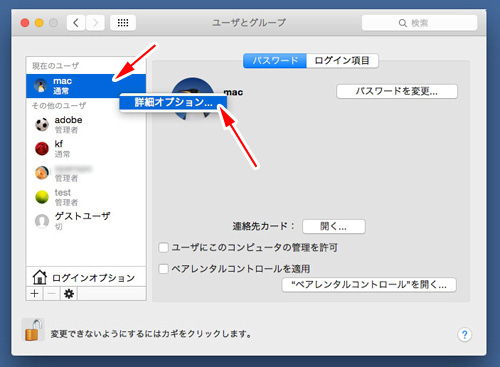Click the lock icon to prevent changes

[33, 330]
